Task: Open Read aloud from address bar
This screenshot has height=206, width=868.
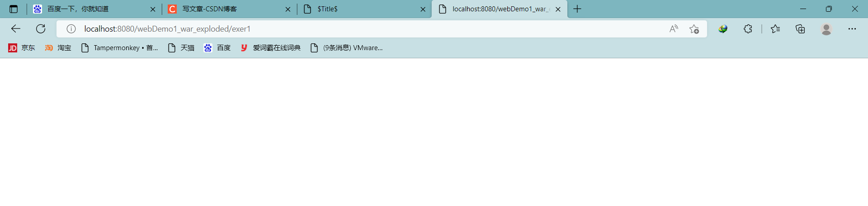Action: [x=674, y=29]
